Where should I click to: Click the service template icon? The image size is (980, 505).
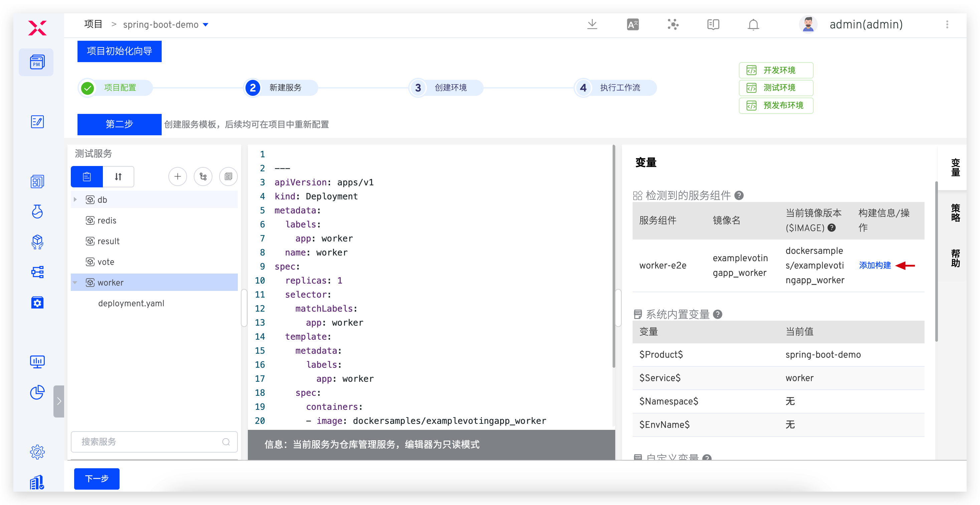click(x=228, y=176)
